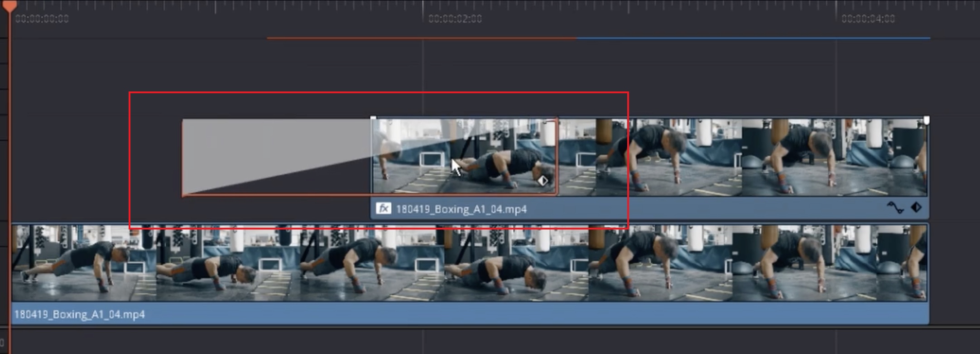
Task: Click the fade-in handle at upper clip start
Action: click(373, 119)
